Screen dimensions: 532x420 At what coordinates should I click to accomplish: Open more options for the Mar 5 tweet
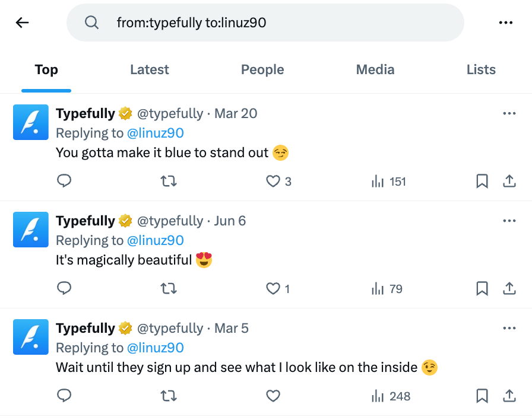tap(509, 327)
